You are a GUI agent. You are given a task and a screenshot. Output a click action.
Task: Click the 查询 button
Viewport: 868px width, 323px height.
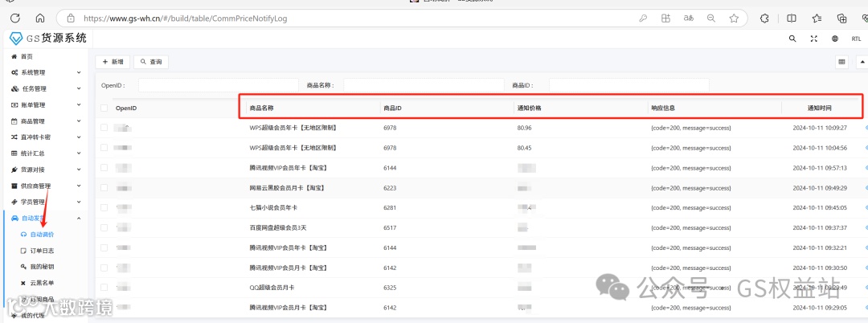[151, 62]
